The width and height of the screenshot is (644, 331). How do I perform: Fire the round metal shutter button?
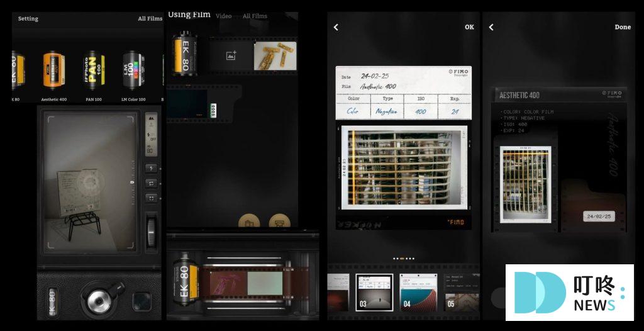(x=99, y=301)
